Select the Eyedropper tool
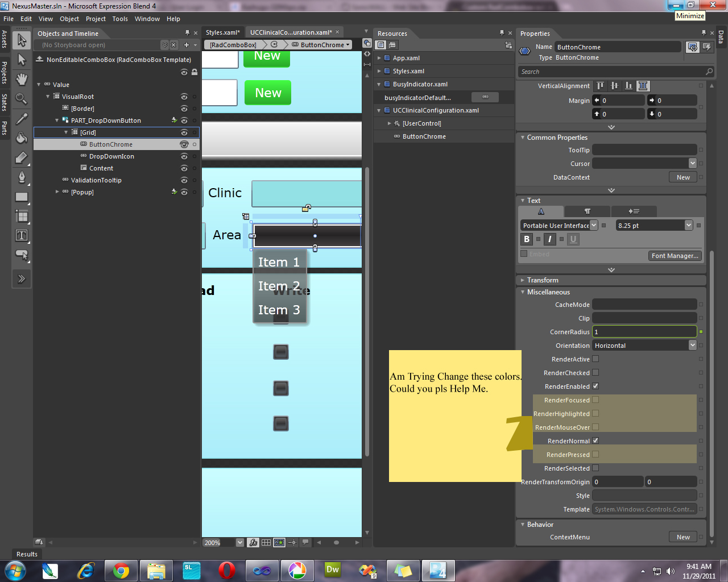The height and width of the screenshot is (582, 728). point(22,118)
